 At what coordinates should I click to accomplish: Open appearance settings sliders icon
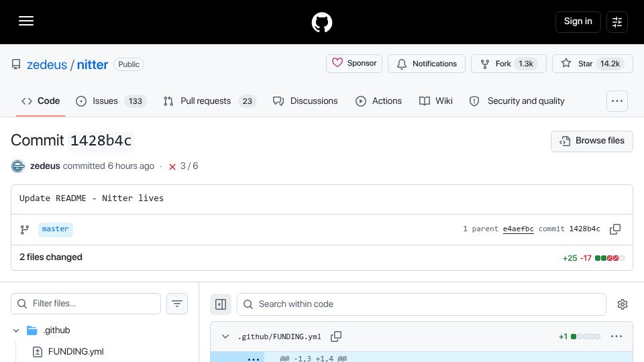tap(617, 21)
